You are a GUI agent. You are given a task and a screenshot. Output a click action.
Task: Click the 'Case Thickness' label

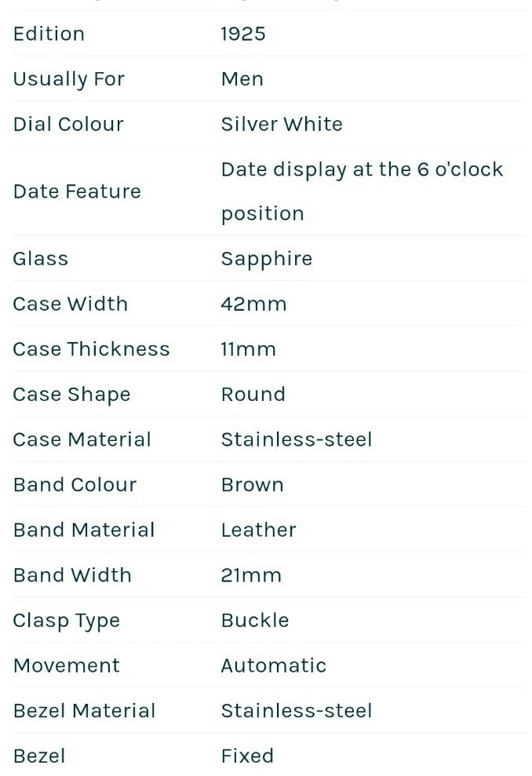(x=91, y=349)
